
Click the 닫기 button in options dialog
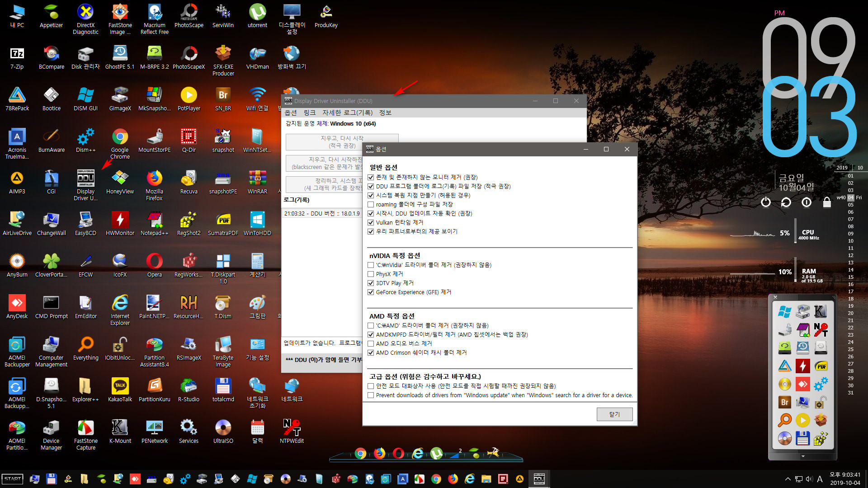tap(614, 414)
